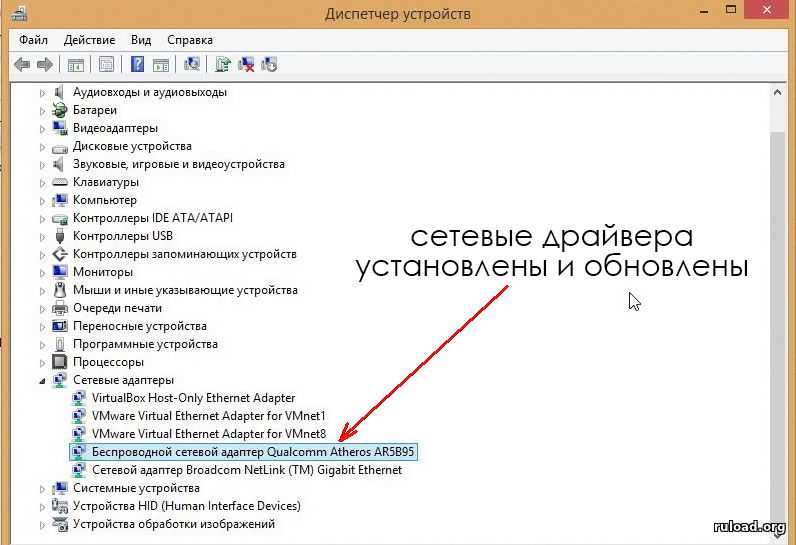Click the Процессоры chip icon
796x545 pixels.
coord(60,362)
